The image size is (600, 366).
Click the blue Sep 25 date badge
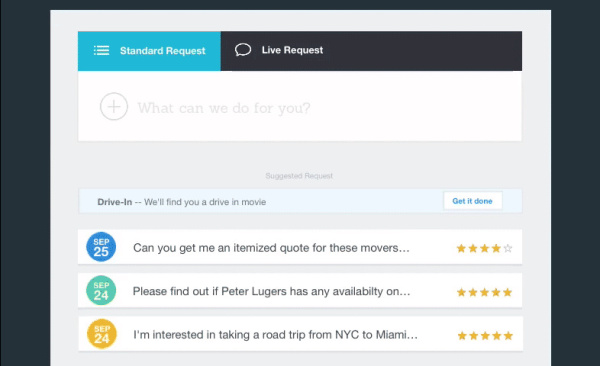click(101, 247)
